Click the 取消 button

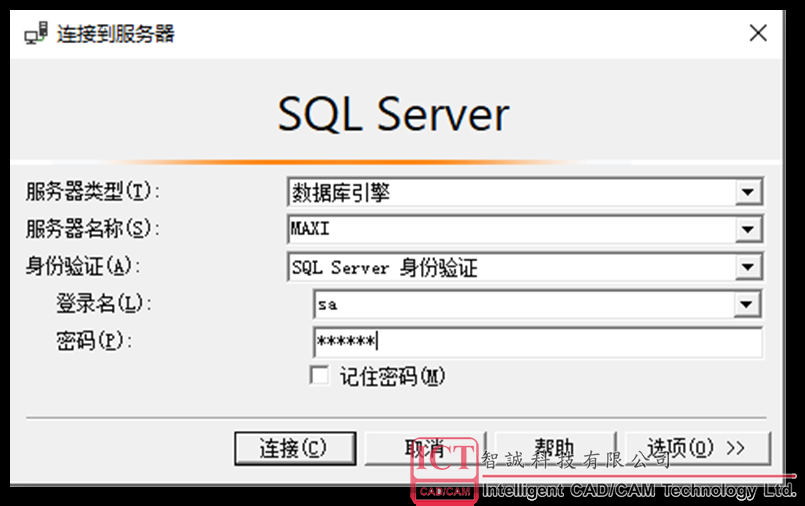pos(425,449)
